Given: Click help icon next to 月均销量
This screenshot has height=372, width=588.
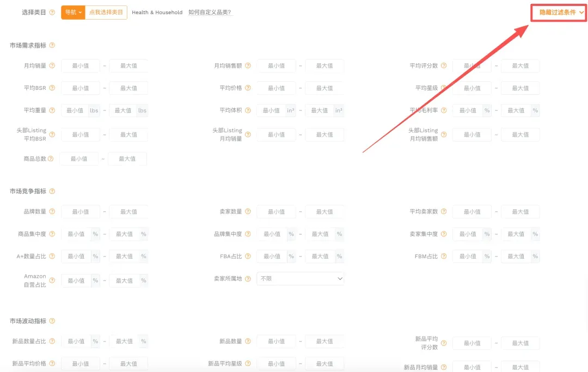Looking at the screenshot, I should tap(52, 65).
